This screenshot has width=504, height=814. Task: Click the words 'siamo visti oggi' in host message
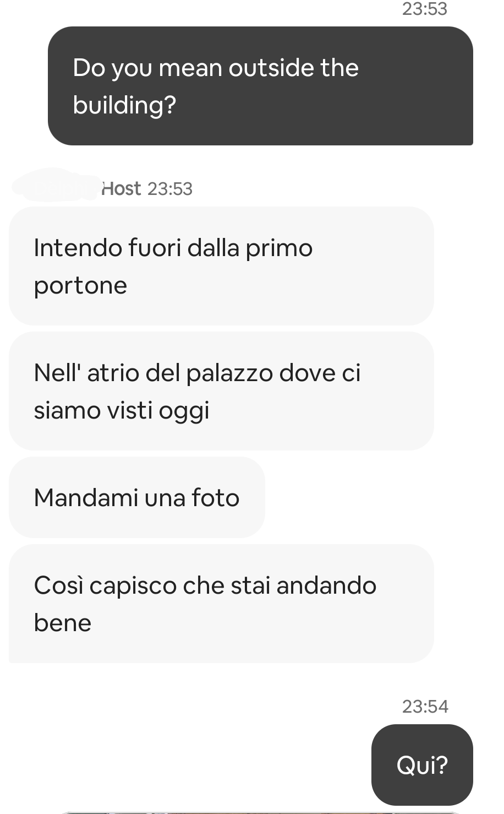122,411
